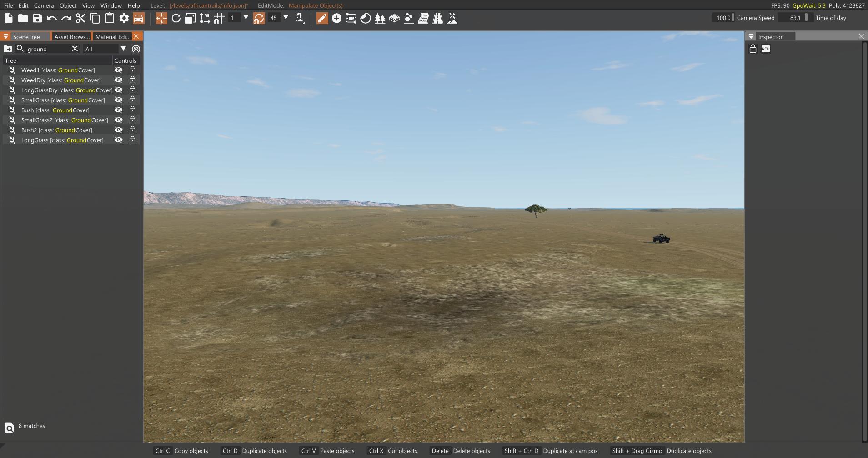868x458 pixels.
Task: Open level with the folder icon
Action: tap(23, 18)
